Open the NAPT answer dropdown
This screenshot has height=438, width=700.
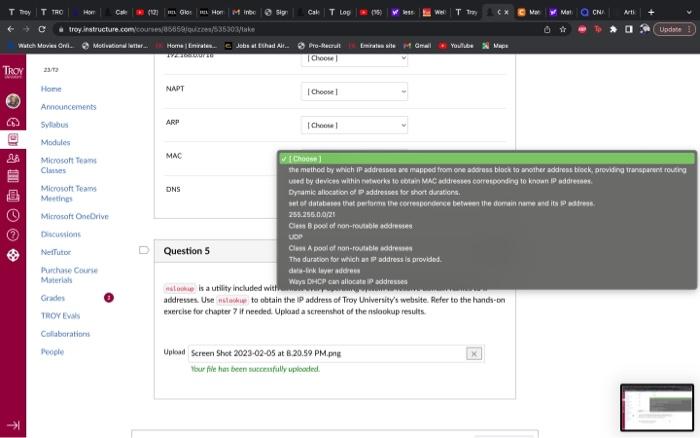click(354, 92)
